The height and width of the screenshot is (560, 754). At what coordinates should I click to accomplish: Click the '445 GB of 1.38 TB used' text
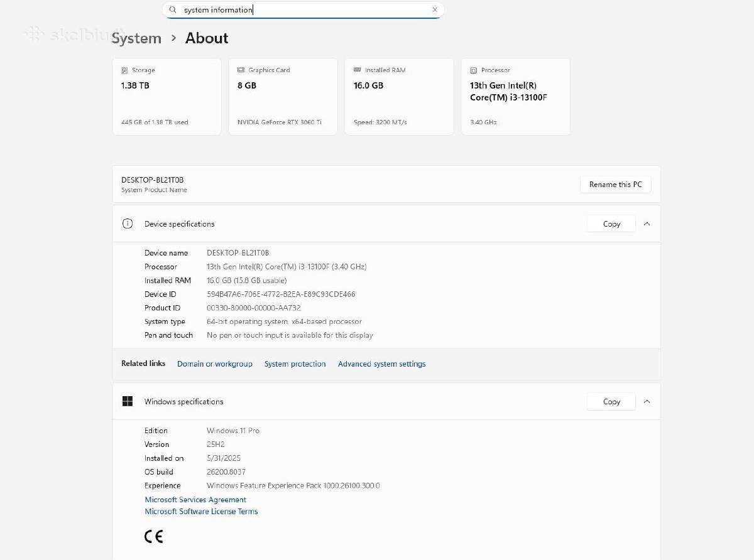155,122
